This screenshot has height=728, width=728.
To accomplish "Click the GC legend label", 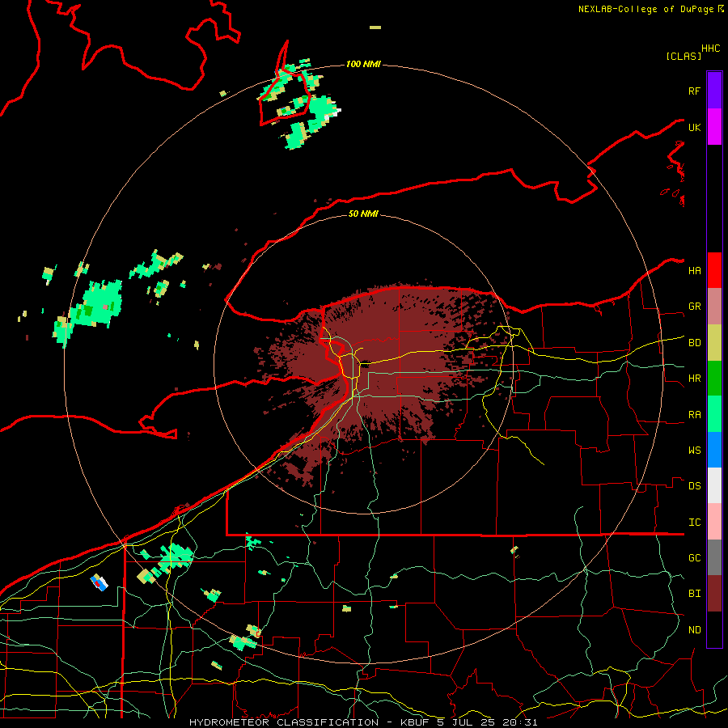I will point(694,558).
